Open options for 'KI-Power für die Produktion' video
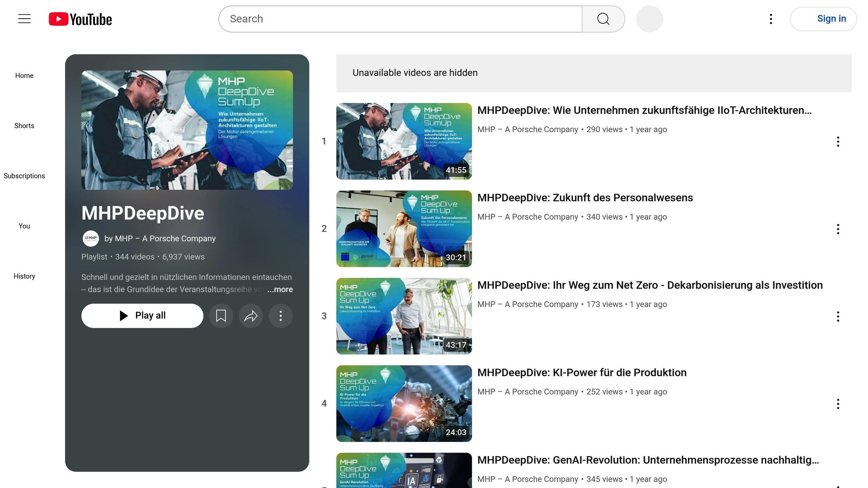Viewport: 868px width, 488px height. pyautogui.click(x=838, y=404)
